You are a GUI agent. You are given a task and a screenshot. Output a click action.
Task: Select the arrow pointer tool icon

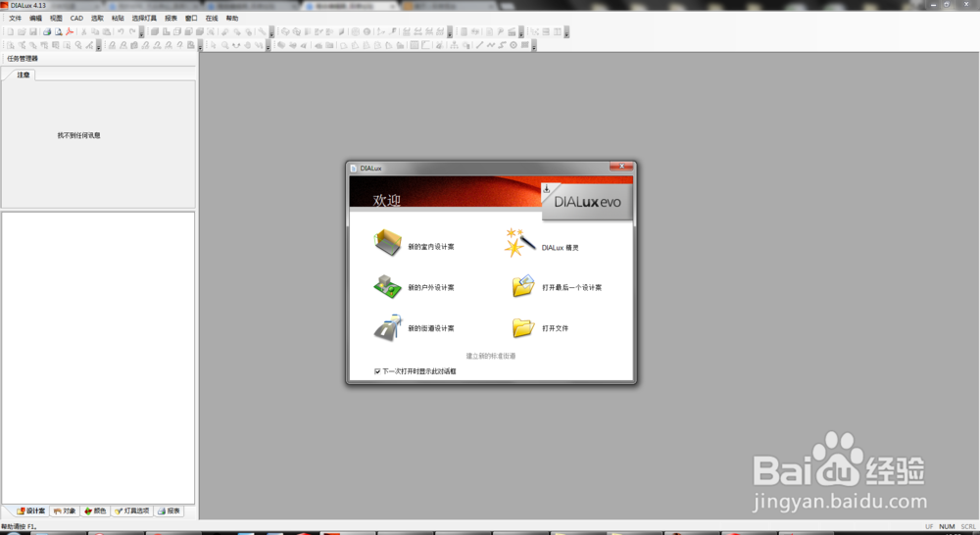[x=213, y=45]
